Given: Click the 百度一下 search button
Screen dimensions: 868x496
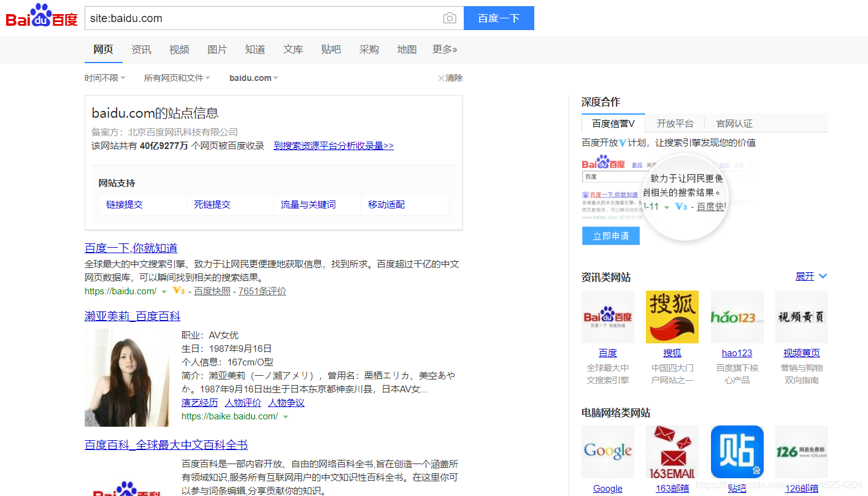Looking at the screenshot, I should [x=499, y=18].
